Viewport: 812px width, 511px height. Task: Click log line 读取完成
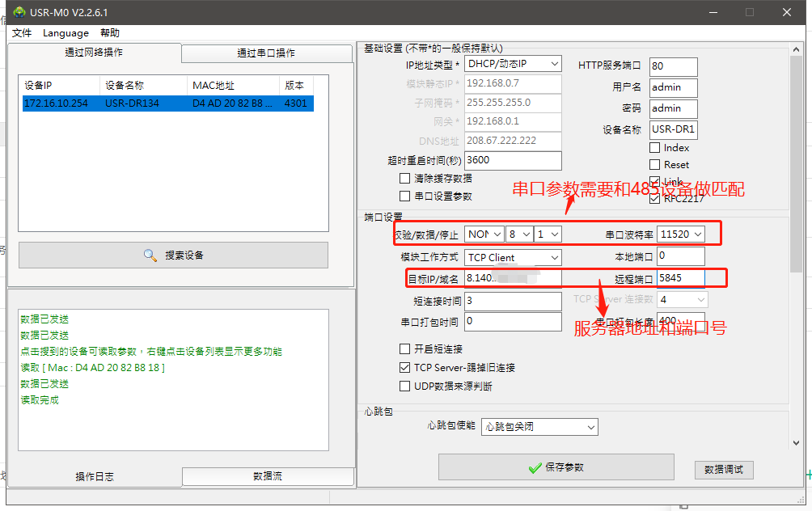(40, 400)
